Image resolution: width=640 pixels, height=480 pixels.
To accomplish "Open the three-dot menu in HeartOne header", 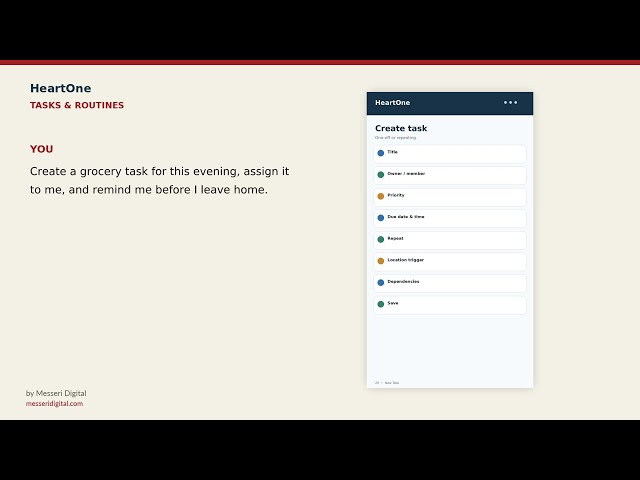I will (x=510, y=102).
